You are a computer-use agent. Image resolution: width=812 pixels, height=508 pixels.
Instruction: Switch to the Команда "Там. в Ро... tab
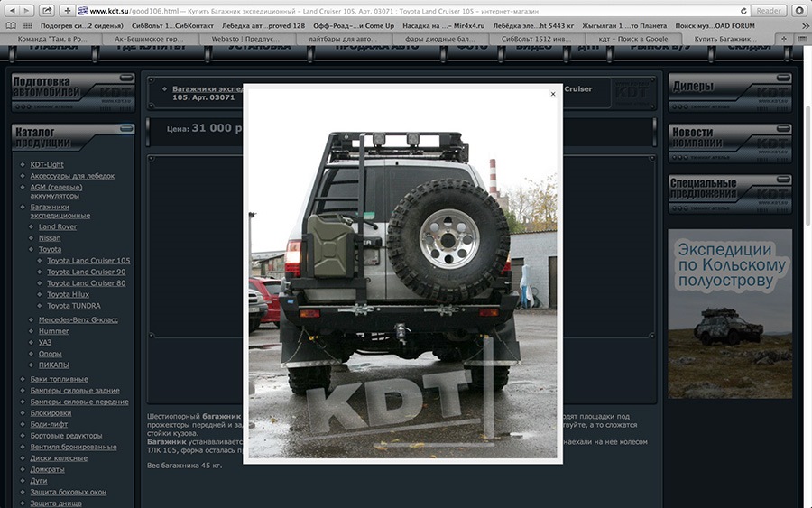(50, 39)
